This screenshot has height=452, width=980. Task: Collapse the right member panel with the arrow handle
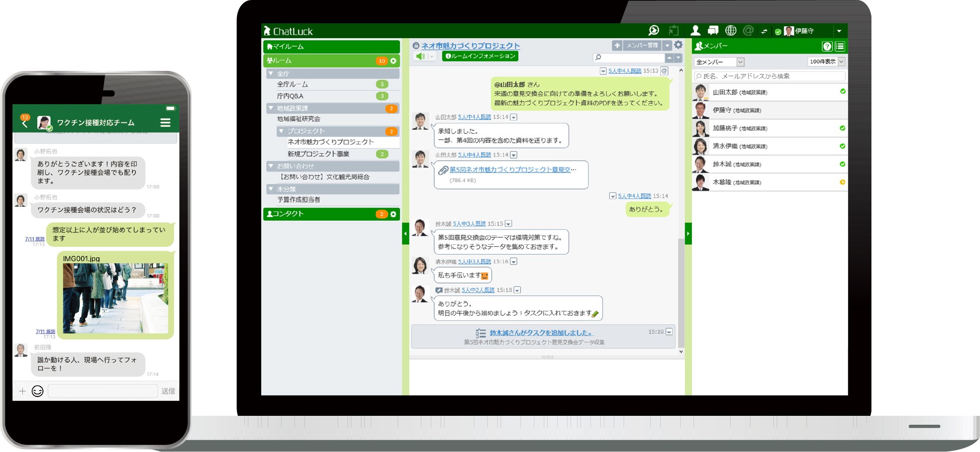688,233
